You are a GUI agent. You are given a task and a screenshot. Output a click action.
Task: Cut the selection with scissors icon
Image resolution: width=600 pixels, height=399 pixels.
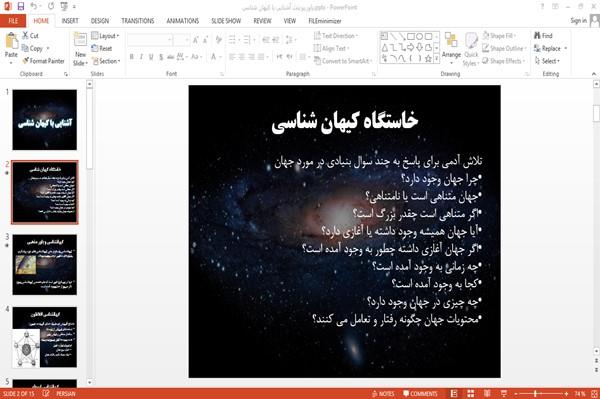(x=25, y=36)
